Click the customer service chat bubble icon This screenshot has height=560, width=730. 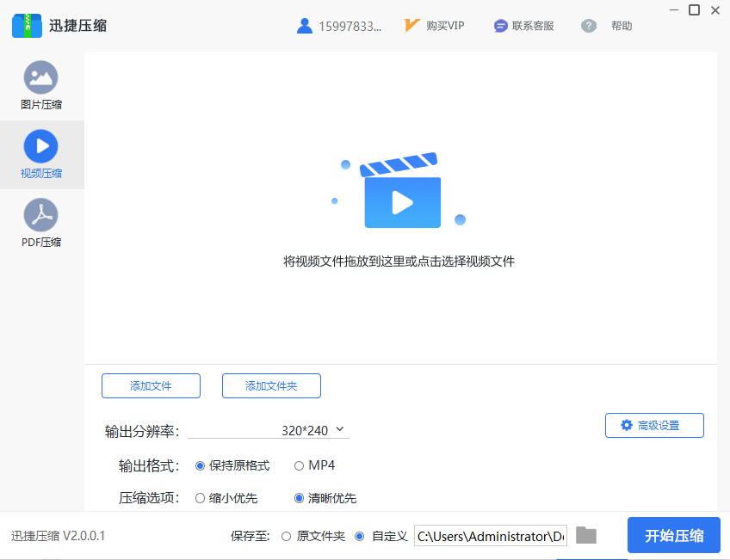click(x=500, y=26)
